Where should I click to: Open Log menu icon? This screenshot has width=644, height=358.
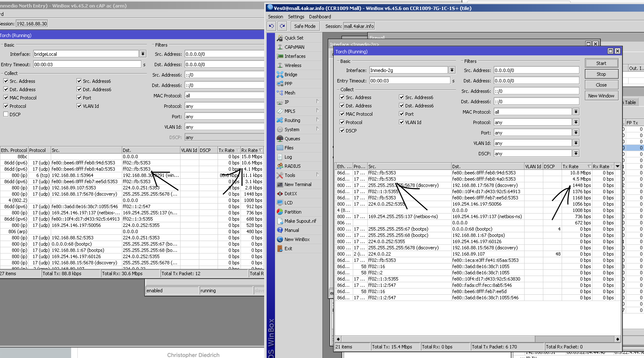coord(280,157)
